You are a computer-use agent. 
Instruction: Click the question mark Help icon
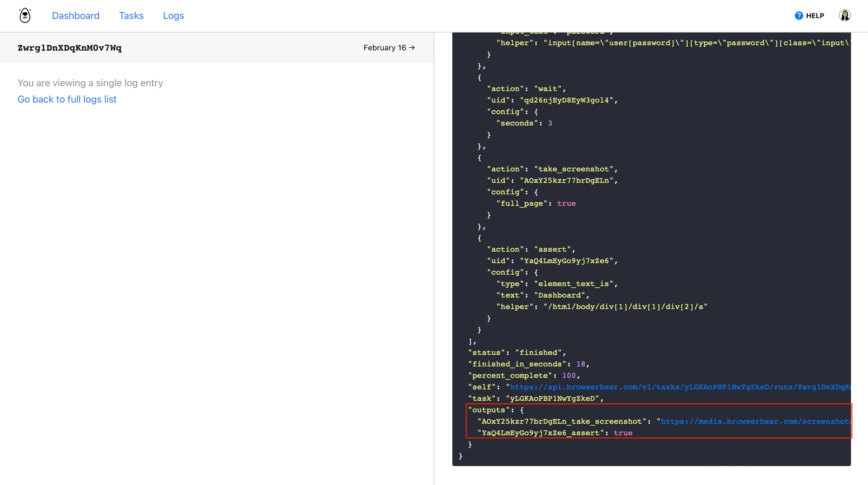pos(800,16)
